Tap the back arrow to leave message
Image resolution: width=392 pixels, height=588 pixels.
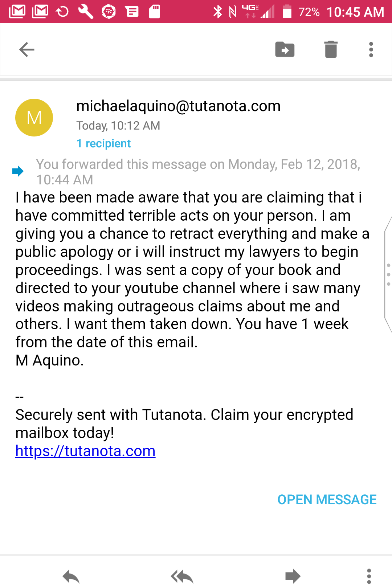(26, 50)
